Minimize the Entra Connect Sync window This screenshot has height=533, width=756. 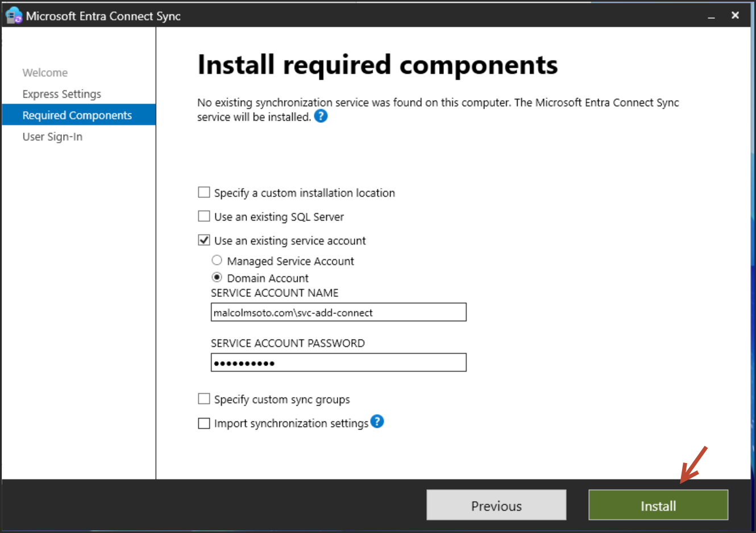tap(711, 16)
